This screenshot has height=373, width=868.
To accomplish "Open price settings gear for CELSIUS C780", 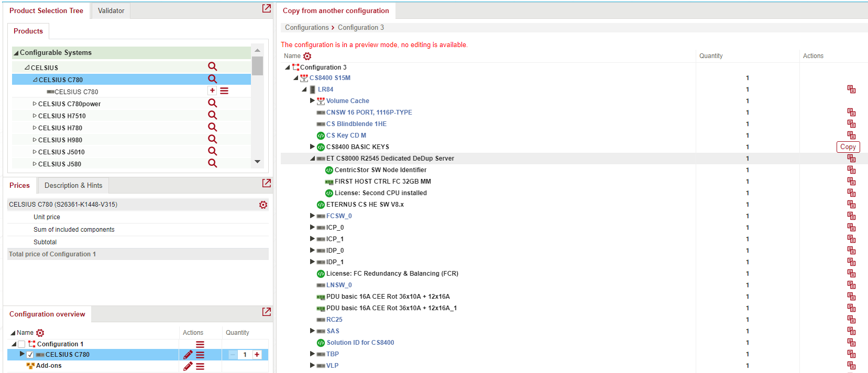I will tap(263, 205).
